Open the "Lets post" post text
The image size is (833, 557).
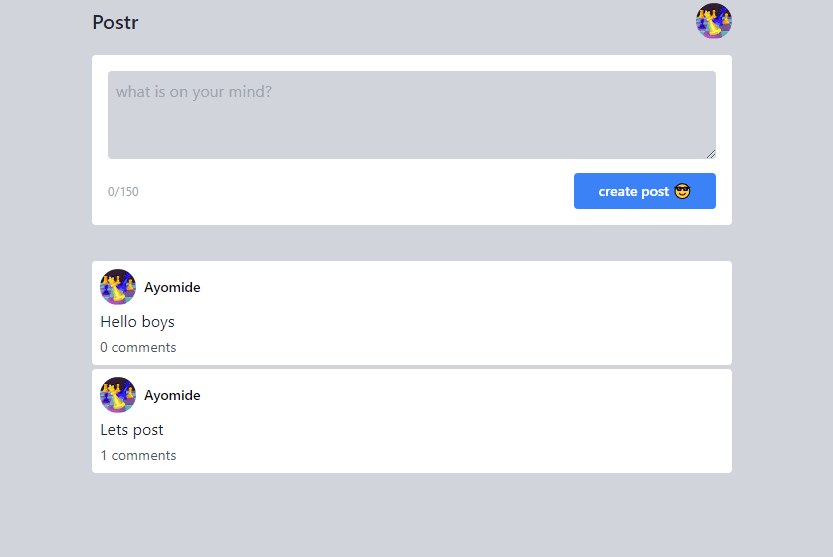pos(132,430)
